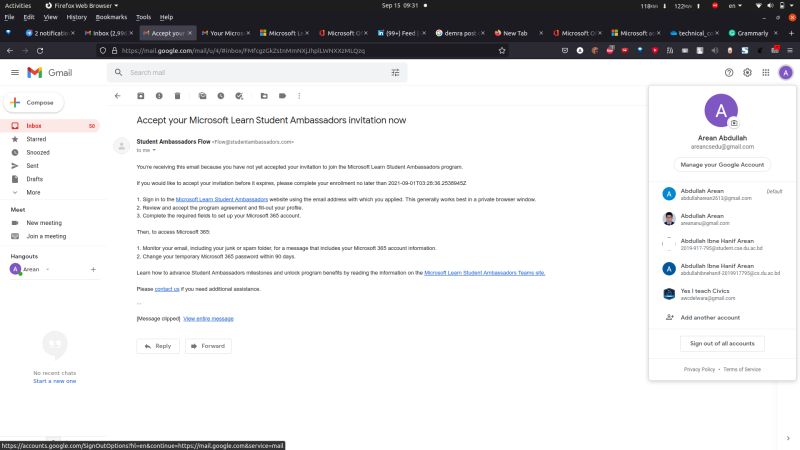Screen dimensions: 800x450
Task: Compose a new email
Action: point(34,103)
